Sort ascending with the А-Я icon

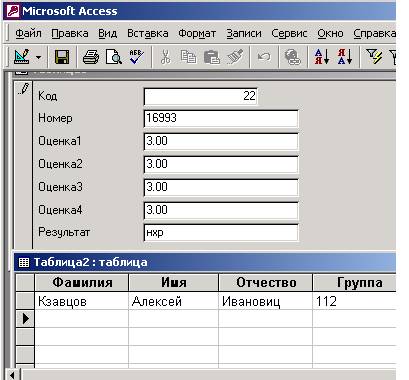[x=322, y=57]
